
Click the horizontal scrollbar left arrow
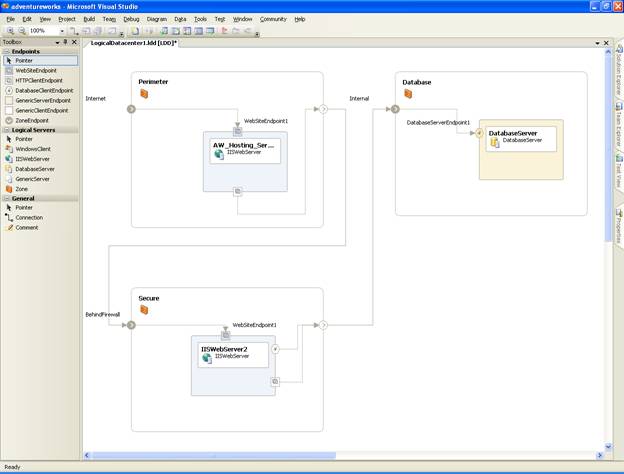(87, 455)
